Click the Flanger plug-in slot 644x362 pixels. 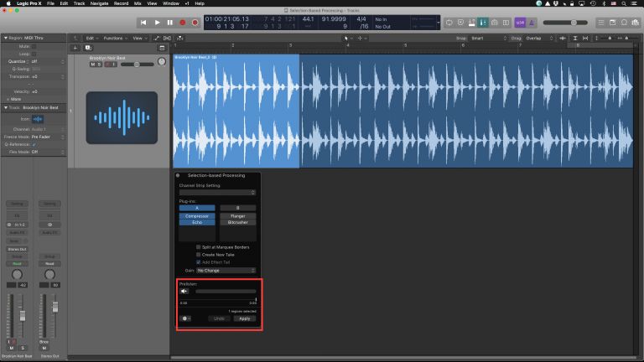[238, 216]
